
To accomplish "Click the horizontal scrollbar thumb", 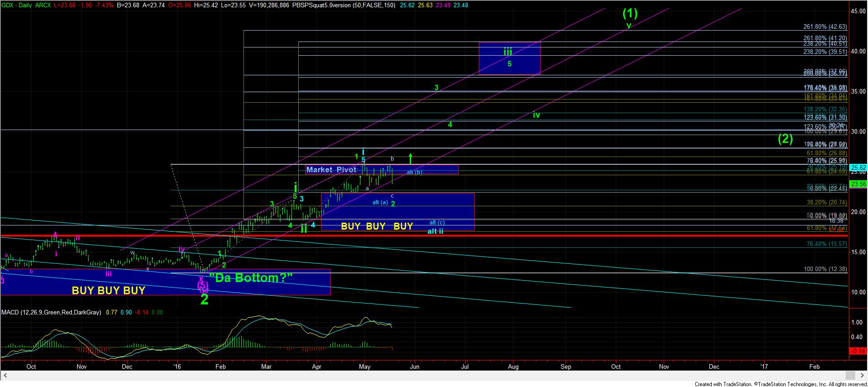I will point(850,376).
